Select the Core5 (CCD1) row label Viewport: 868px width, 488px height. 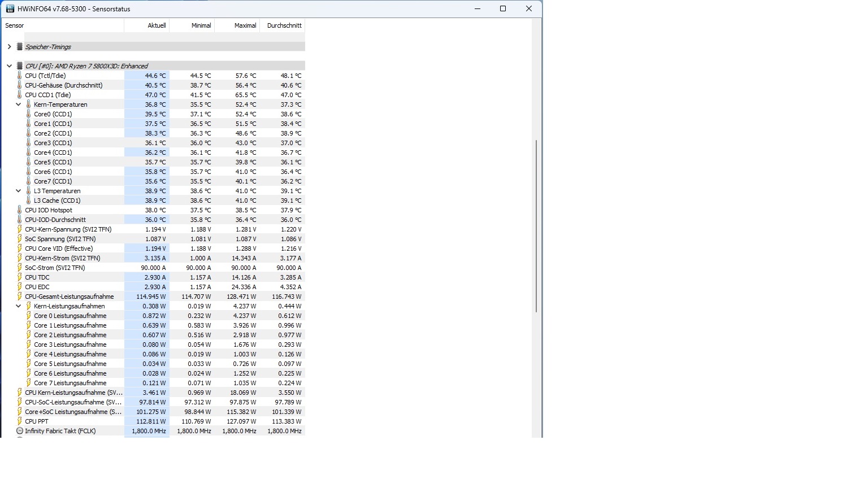[x=53, y=162]
